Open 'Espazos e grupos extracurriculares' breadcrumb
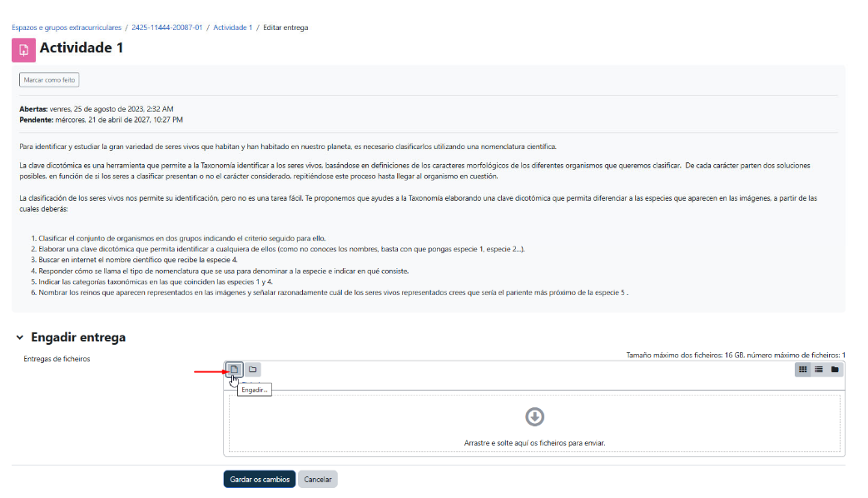This screenshot has height=498, width=868. coord(66,27)
